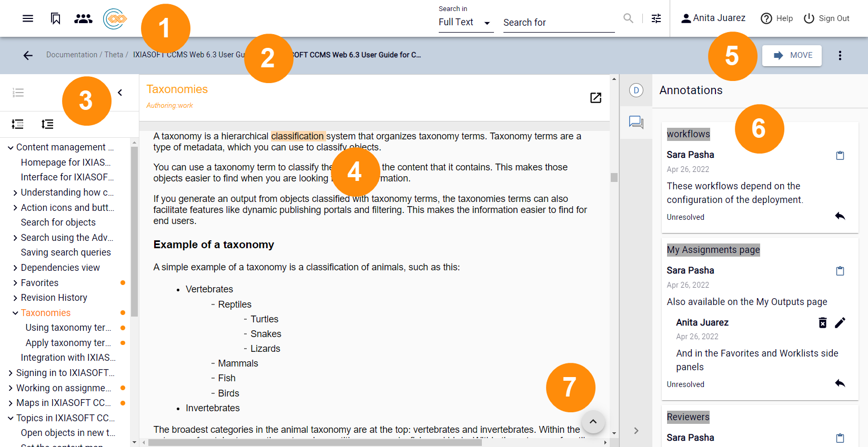Click content vertical scrollbar thumb
This screenshot has height=447, width=868.
[614, 177]
